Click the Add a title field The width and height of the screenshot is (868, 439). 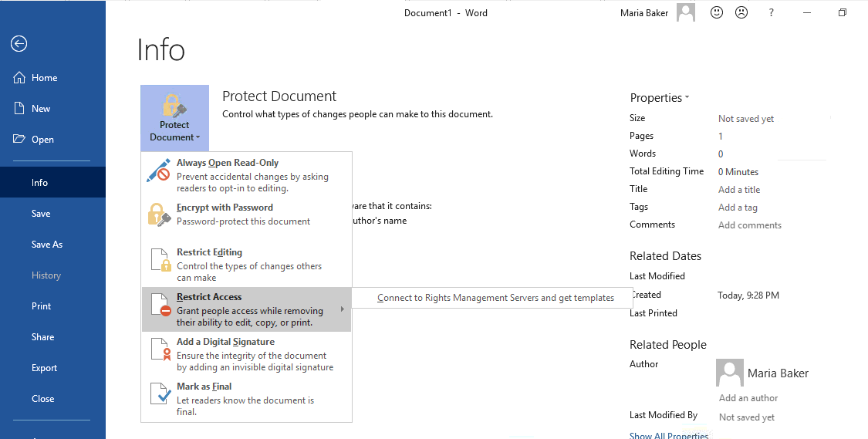739,189
